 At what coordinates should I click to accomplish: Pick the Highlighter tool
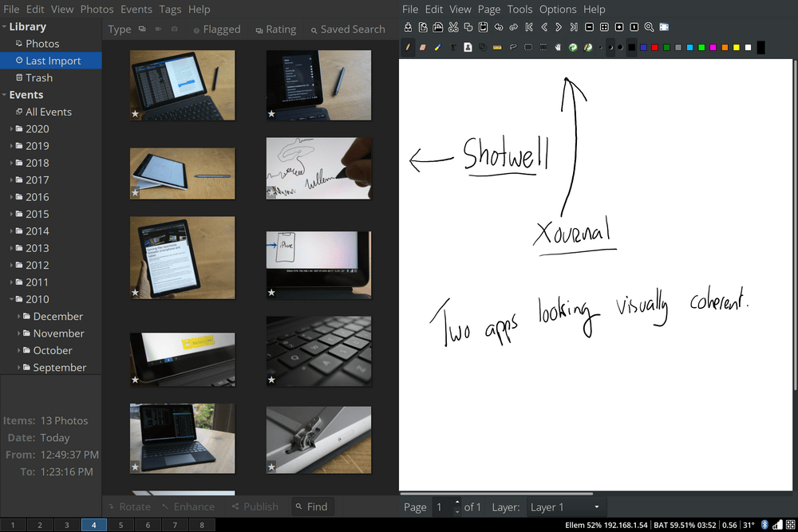click(x=437, y=47)
